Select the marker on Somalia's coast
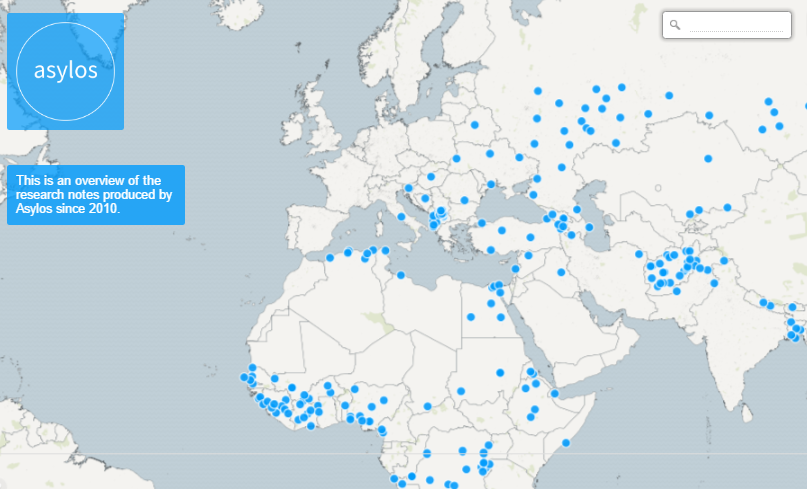 tap(566, 443)
